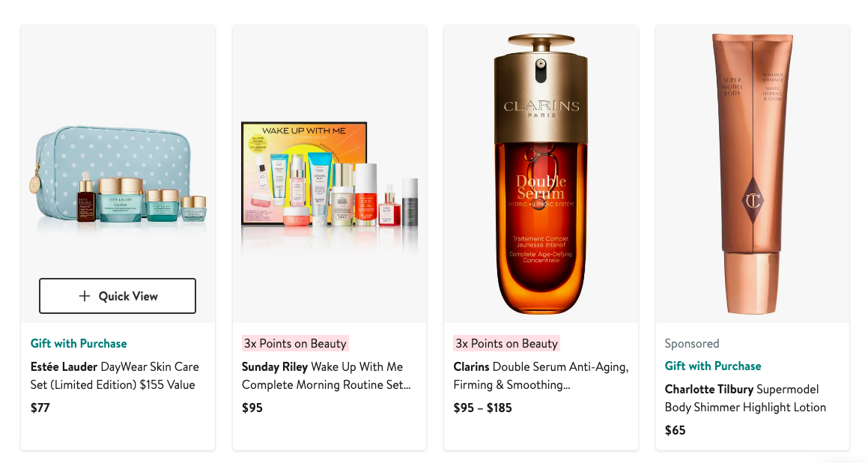
Task: Click the $95 – $185 Clarins price range
Action: pos(483,408)
